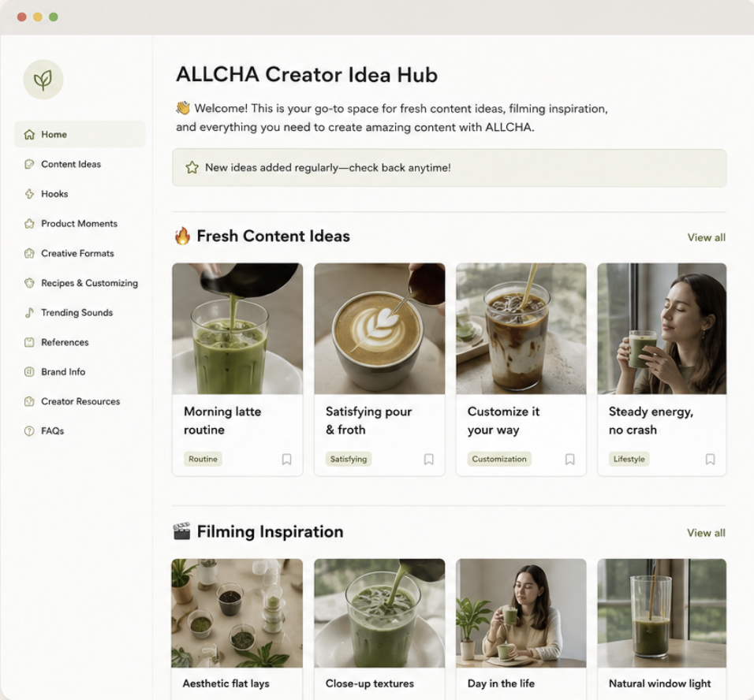The image size is (754, 700).
Task: Click the New ideas added regularly banner
Action: 449,168
